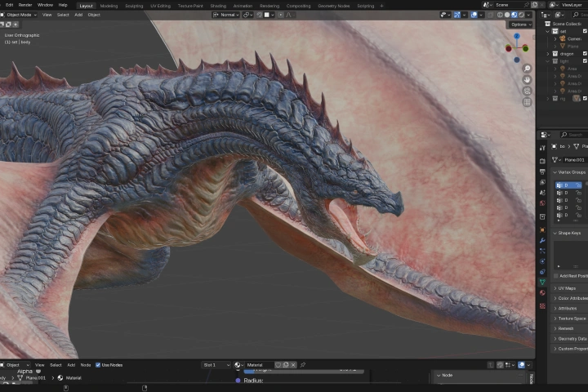The image size is (588, 392).
Task: Open the Window menu
Action: point(45,5)
